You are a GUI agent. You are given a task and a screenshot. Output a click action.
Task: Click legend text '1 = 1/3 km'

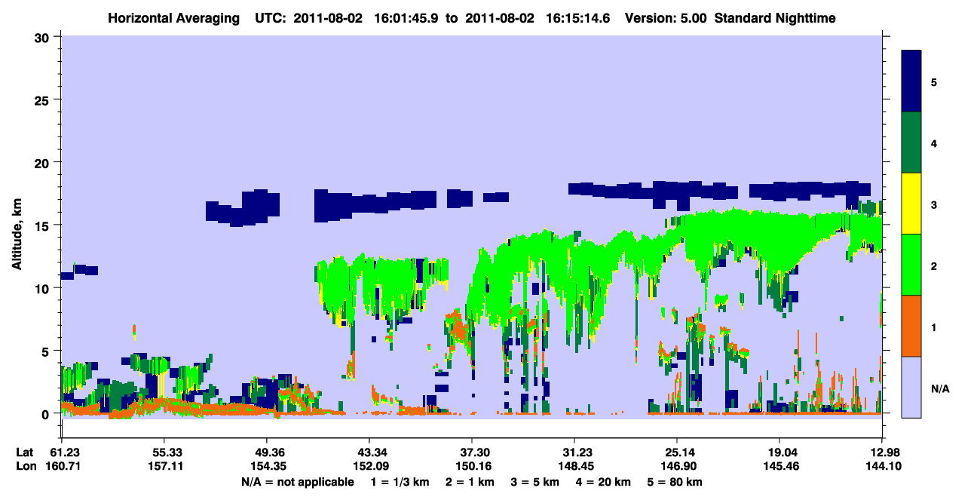point(399,481)
